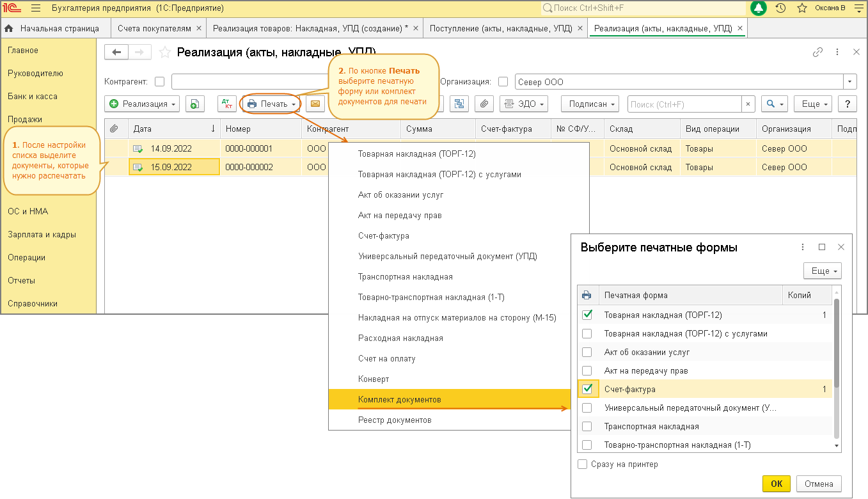Clear the list search field with X

pyautogui.click(x=748, y=104)
